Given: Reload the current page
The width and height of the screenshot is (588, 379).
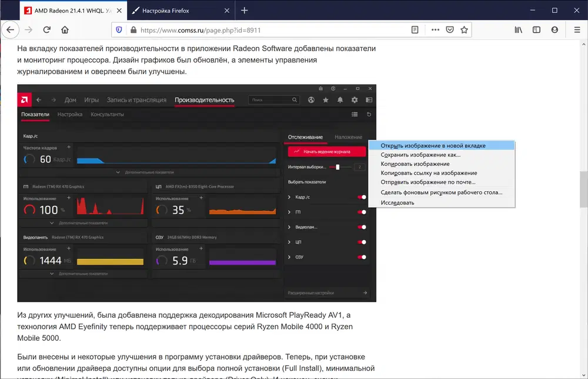Looking at the screenshot, I should click(46, 30).
